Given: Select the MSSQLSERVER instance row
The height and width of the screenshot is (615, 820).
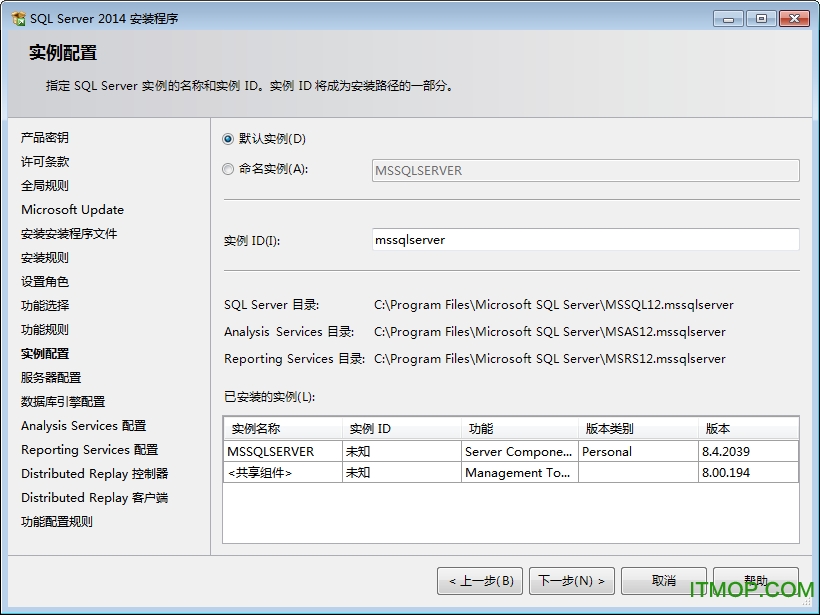Looking at the screenshot, I should point(511,451).
